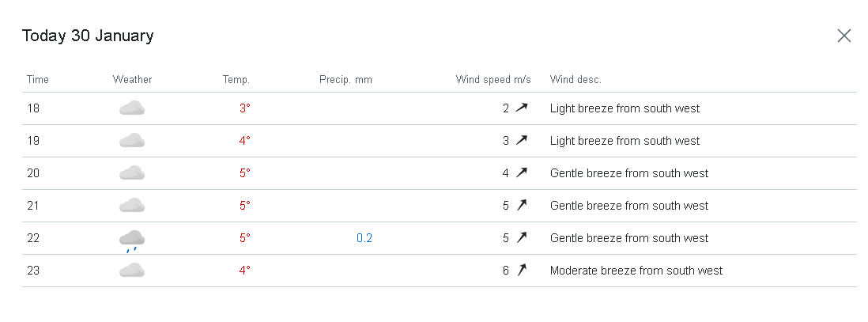This screenshot has height=322, width=868.
Task: Click the Wind speed m/s column header
Action: coord(493,80)
